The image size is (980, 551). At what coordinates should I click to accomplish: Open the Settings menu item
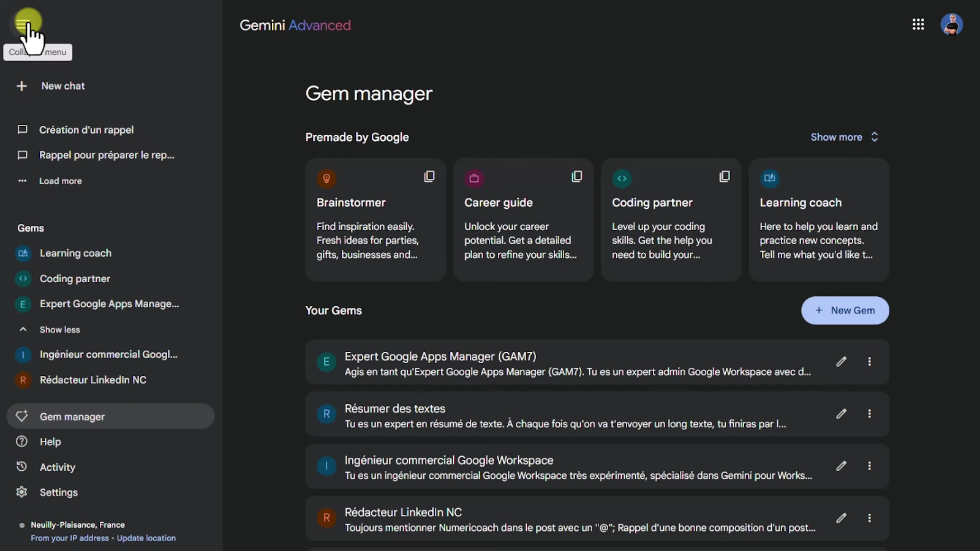(x=58, y=492)
